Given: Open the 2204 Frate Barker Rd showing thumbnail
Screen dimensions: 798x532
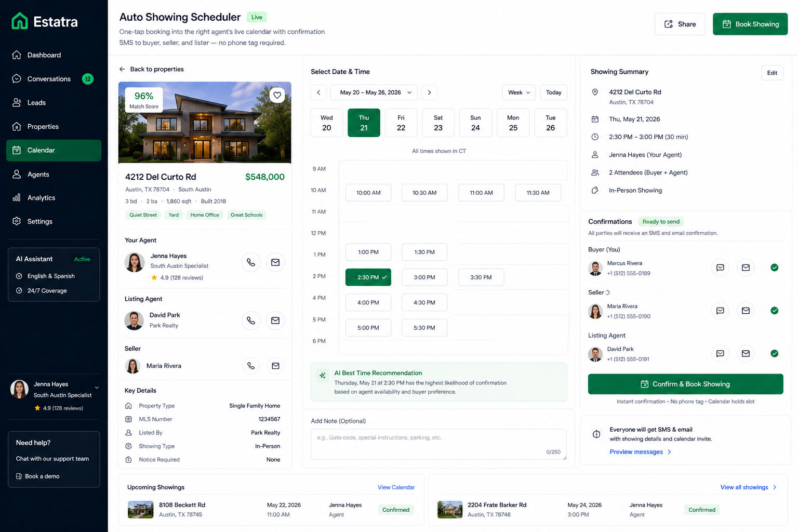Looking at the screenshot, I should point(450,510).
